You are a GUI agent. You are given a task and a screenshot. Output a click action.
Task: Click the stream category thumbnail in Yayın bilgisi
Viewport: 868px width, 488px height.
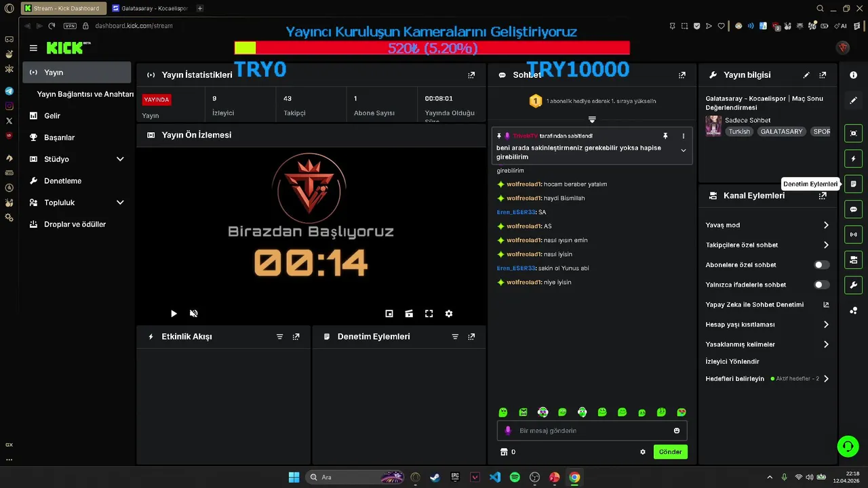(x=713, y=126)
